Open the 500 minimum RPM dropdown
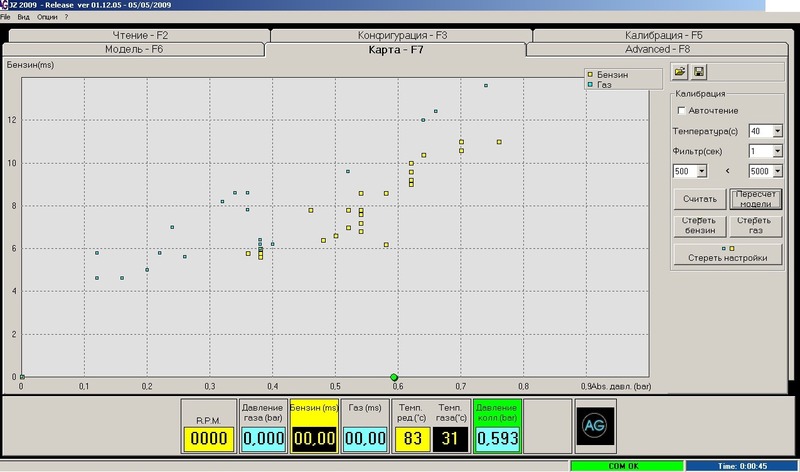This screenshot has height=472, width=800. coord(706,171)
